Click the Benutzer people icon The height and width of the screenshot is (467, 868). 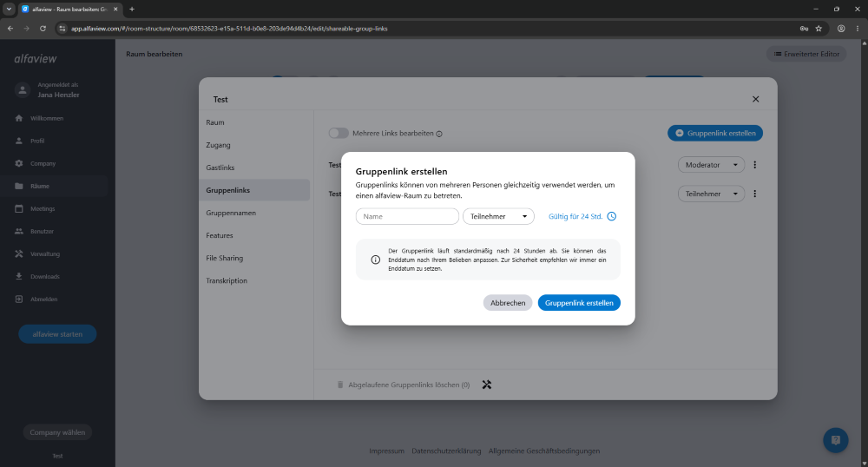[19, 231]
